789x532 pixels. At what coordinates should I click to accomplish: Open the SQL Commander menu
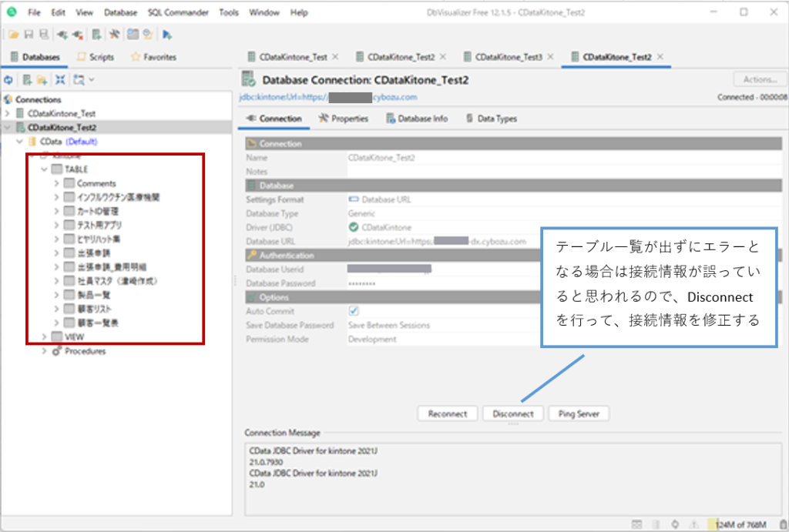(178, 12)
